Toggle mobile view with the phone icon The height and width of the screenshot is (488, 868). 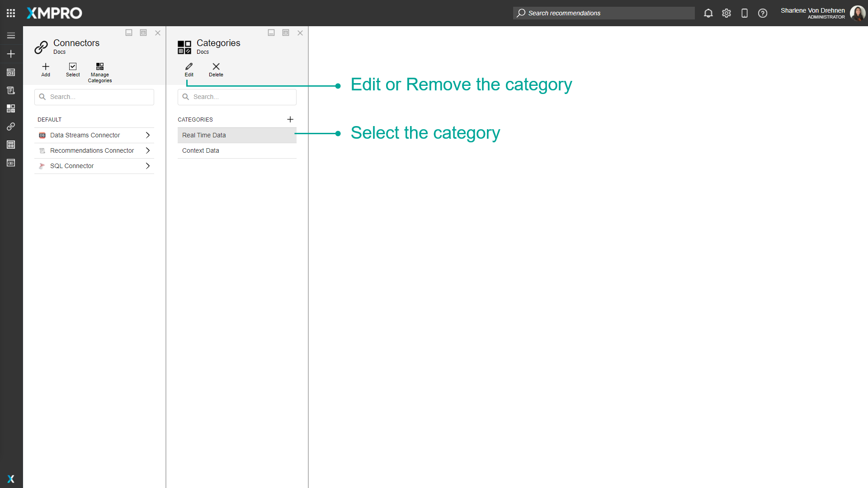[745, 13]
